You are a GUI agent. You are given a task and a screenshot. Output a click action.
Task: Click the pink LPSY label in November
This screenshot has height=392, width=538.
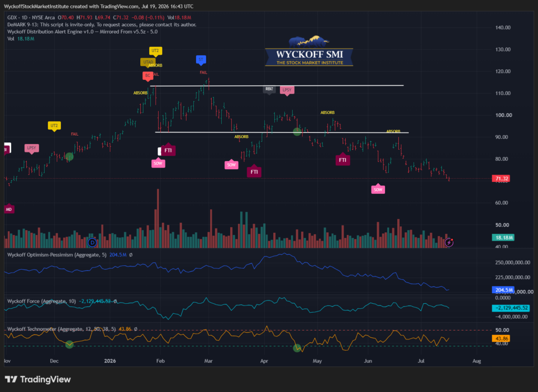tap(32, 148)
